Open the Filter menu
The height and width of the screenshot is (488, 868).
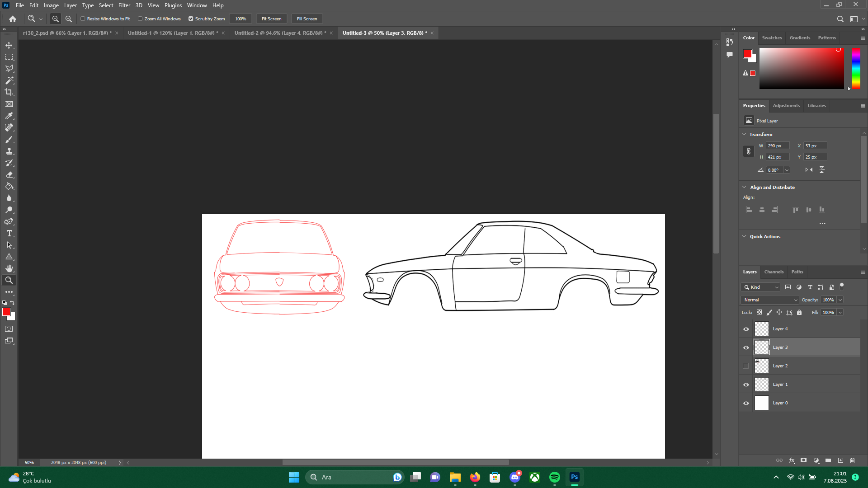pyautogui.click(x=124, y=5)
